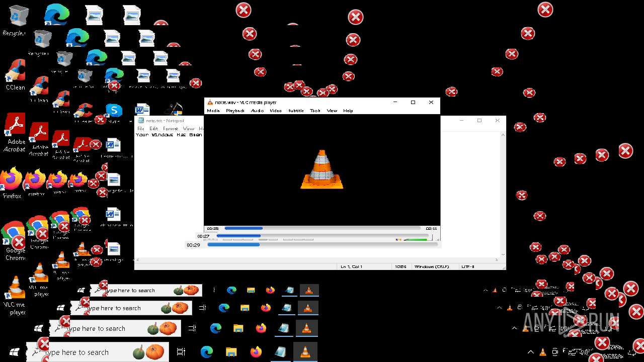Screen dimensions: 644x362
Task: Click the Start button on the bottommost taskbar
Action: [x=14, y=352]
